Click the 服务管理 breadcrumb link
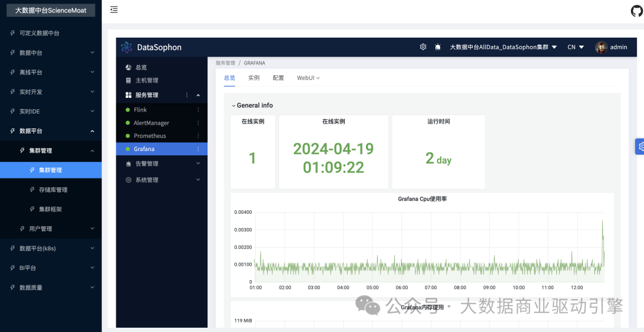This screenshot has height=332, width=644. pyautogui.click(x=225, y=63)
